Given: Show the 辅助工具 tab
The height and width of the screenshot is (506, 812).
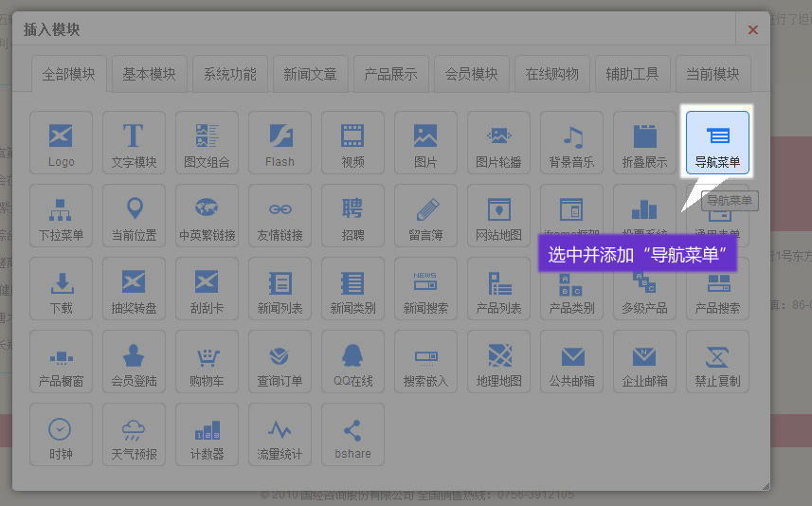Looking at the screenshot, I should [632, 74].
